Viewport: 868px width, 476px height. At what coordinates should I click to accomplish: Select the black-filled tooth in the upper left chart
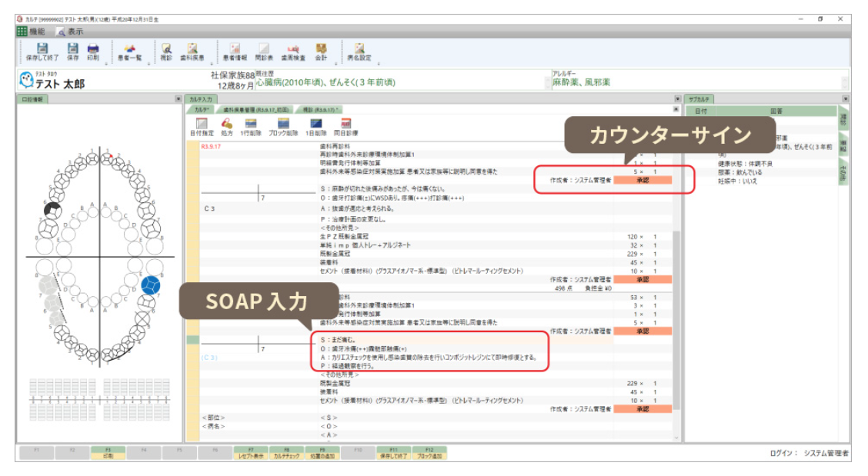[52, 210]
